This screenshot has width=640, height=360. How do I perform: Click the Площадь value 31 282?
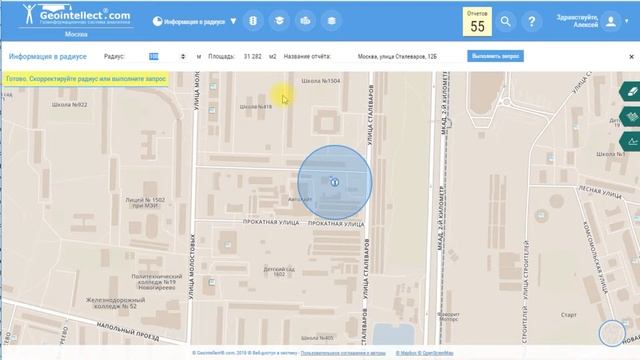252,57
